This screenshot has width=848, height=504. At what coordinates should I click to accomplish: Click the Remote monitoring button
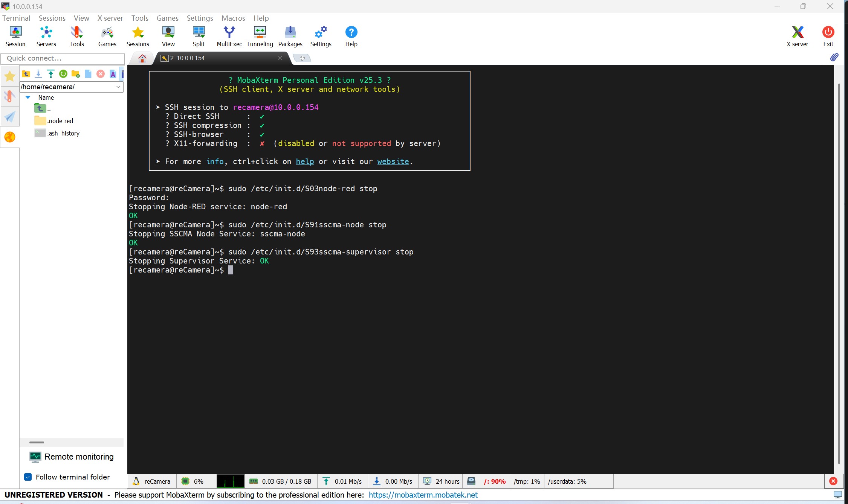[x=72, y=457]
